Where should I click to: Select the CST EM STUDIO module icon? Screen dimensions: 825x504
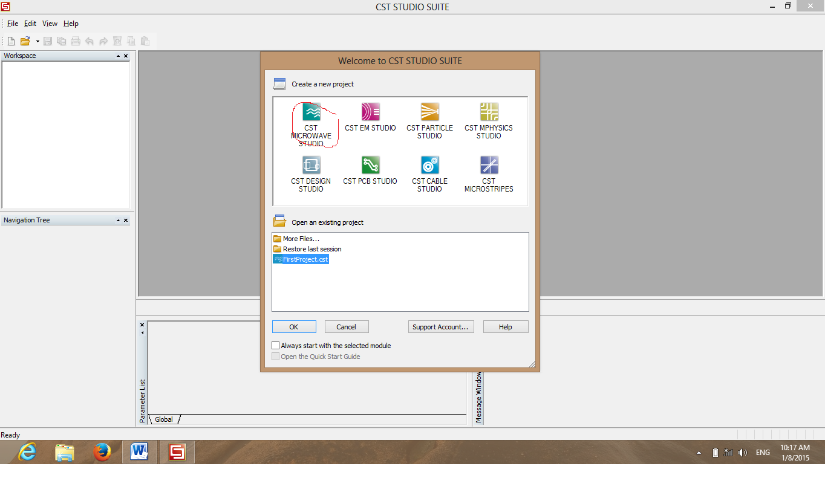tap(370, 112)
